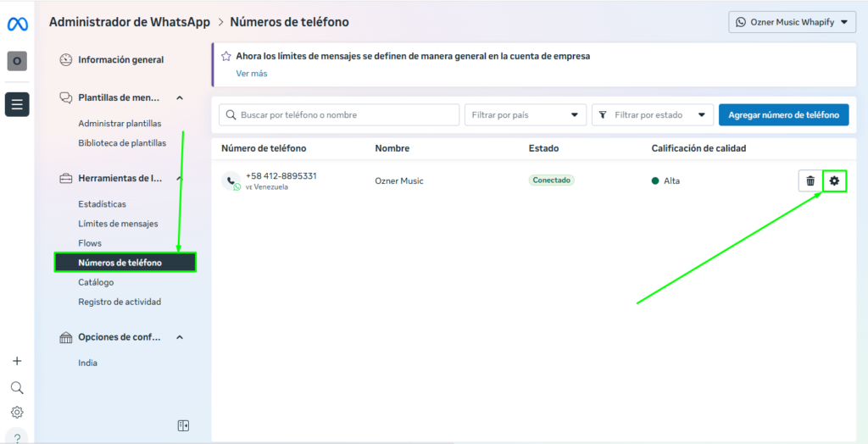Open India configuration option
The image size is (868, 444).
coord(88,364)
